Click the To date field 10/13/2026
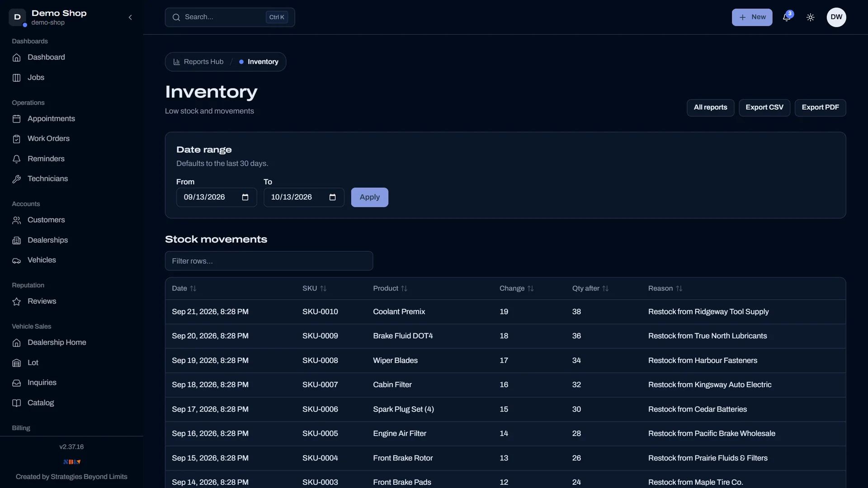 click(x=303, y=197)
